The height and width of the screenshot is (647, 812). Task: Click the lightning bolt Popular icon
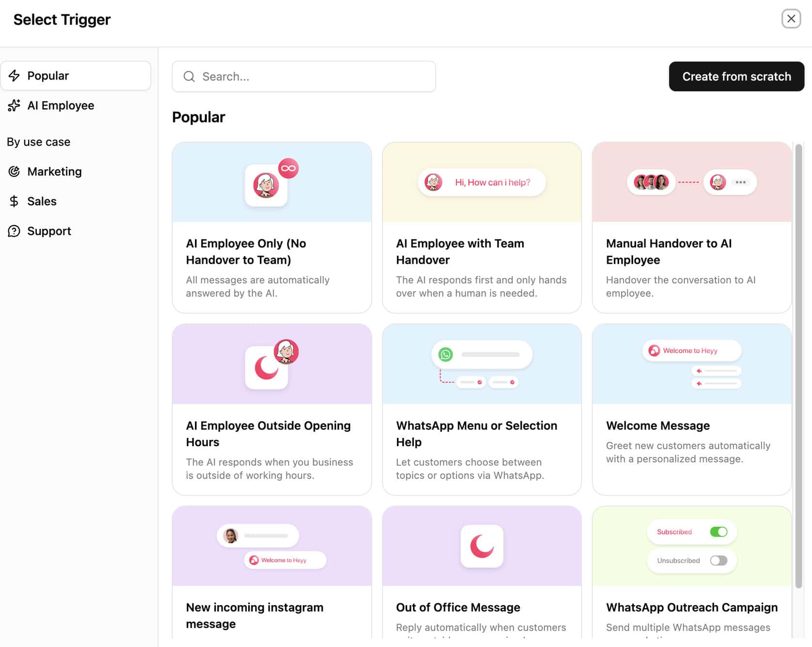pos(14,76)
